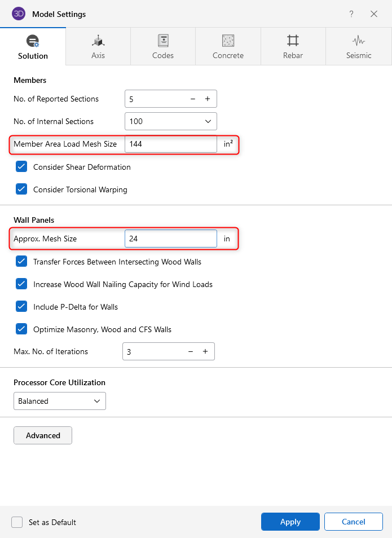
Task: Decrease Max. No. of Iterations with minus
Action: pyautogui.click(x=191, y=351)
